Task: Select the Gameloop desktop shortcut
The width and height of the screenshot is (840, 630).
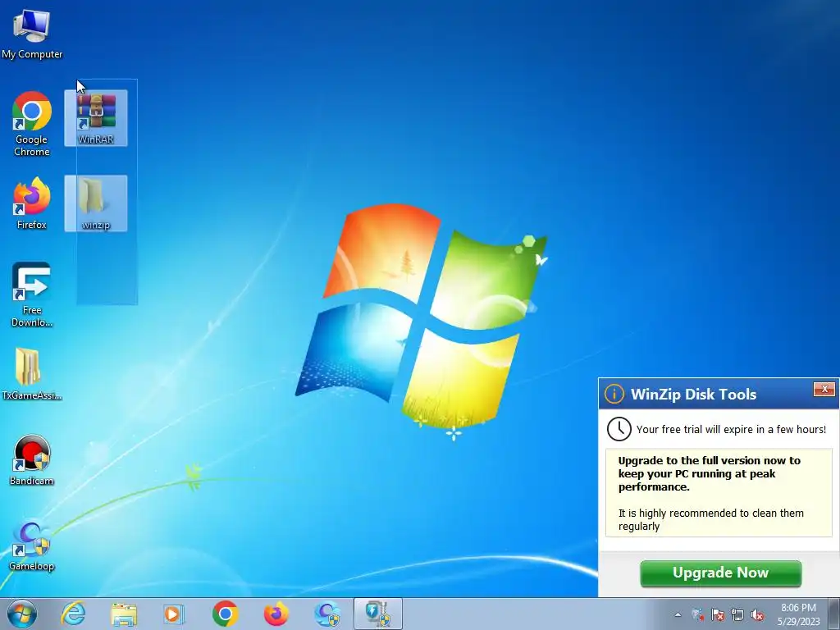Action: pyautogui.click(x=32, y=546)
